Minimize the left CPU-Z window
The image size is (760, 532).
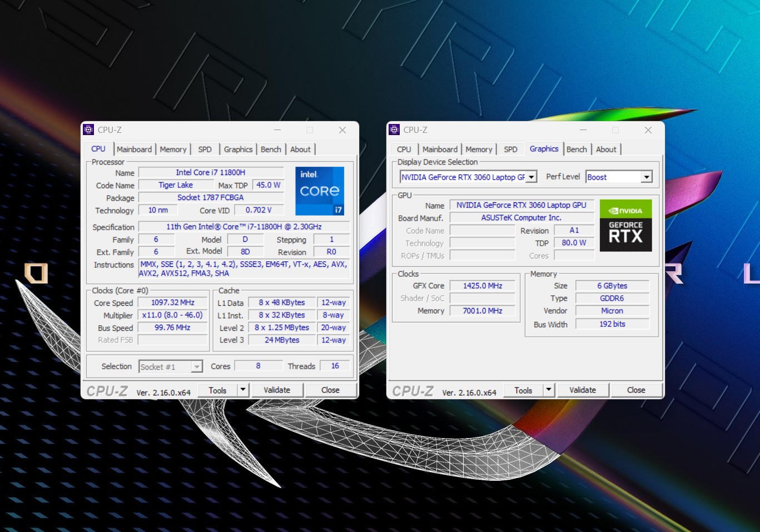pos(277,130)
